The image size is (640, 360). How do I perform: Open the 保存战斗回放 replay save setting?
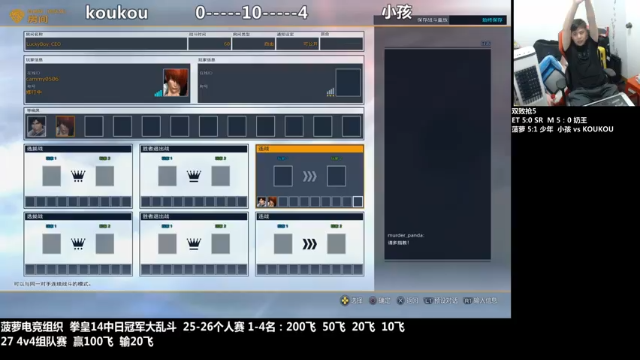coord(440,20)
